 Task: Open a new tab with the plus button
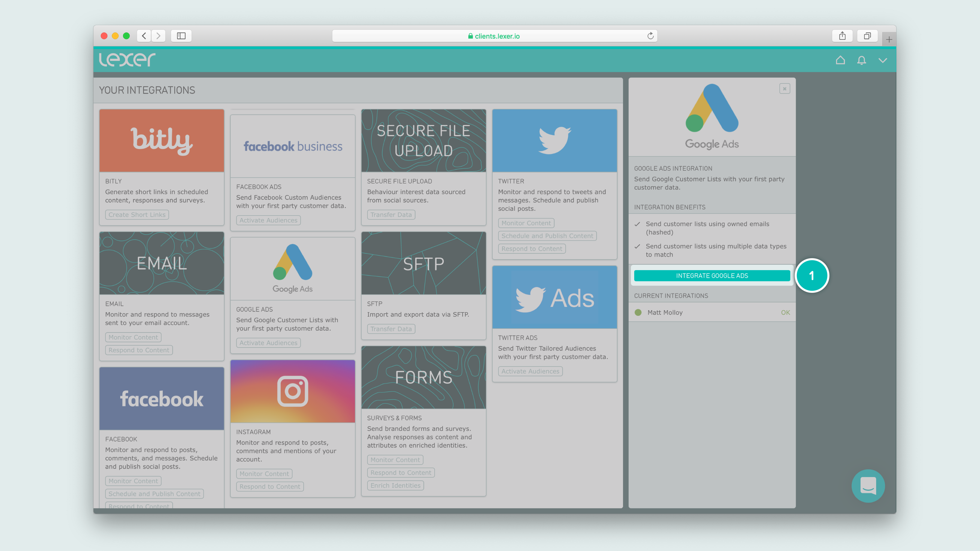(889, 39)
